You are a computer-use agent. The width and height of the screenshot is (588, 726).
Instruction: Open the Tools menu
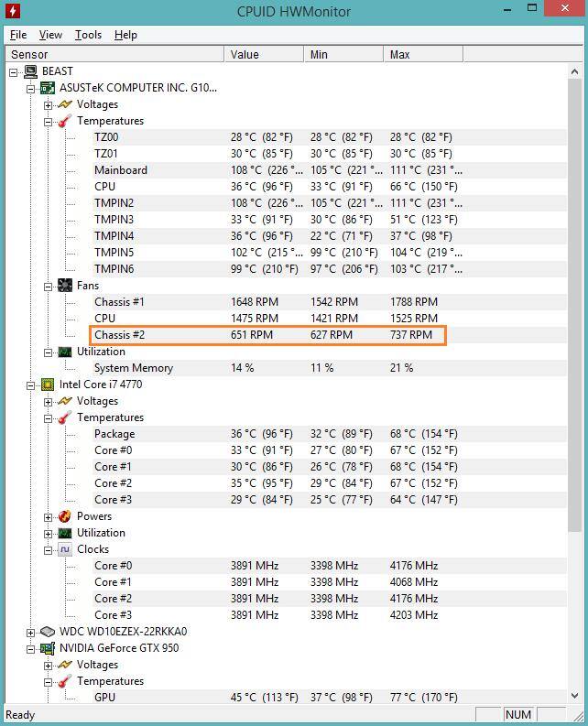pyautogui.click(x=88, y=35)
